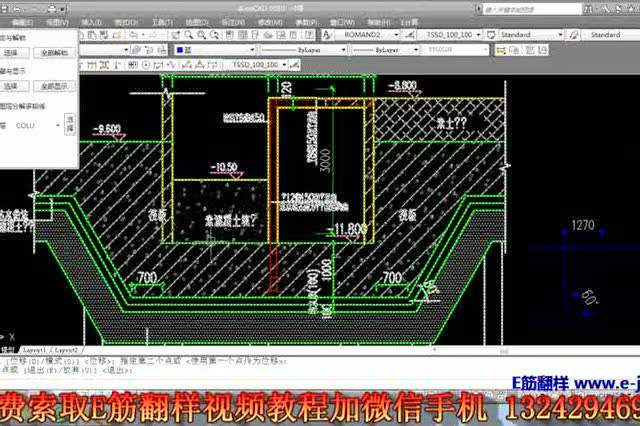Open the COLU layer dropdown in panel
Screen dimensions: 640x426
pos(58,126)
